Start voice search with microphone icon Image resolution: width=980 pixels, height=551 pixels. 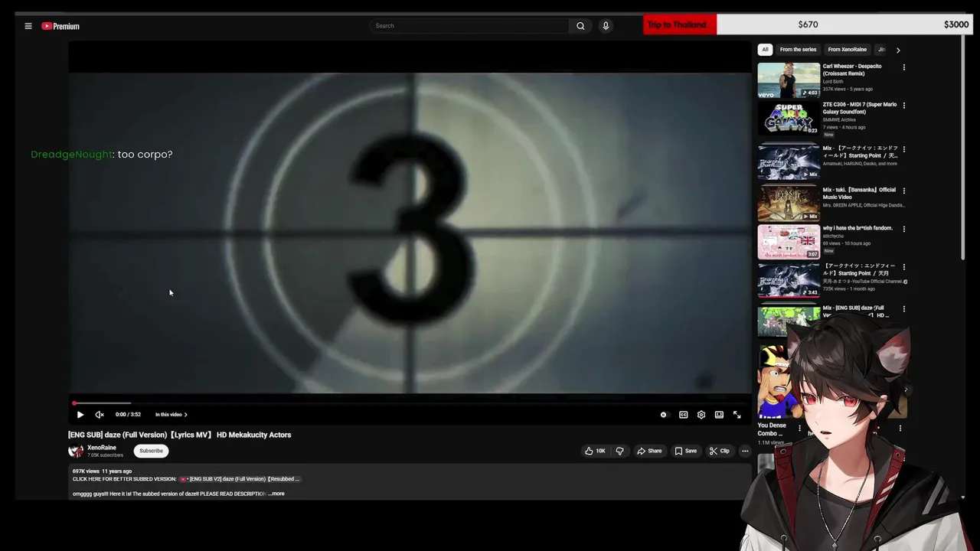point(606,26)
